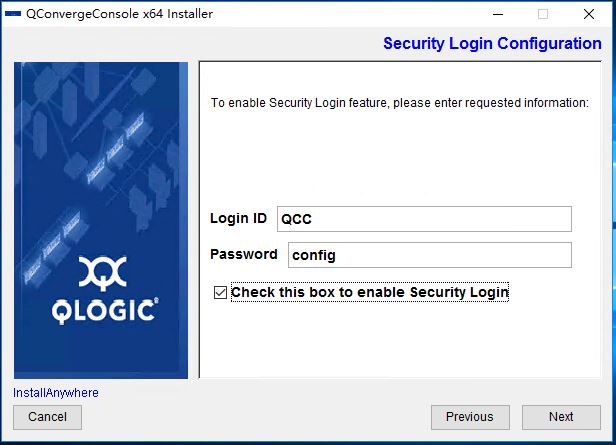Screen dimensions: 616x445
Task: Click the QConvergeConsole x64 Installer title text
Action: pos(119,14)
